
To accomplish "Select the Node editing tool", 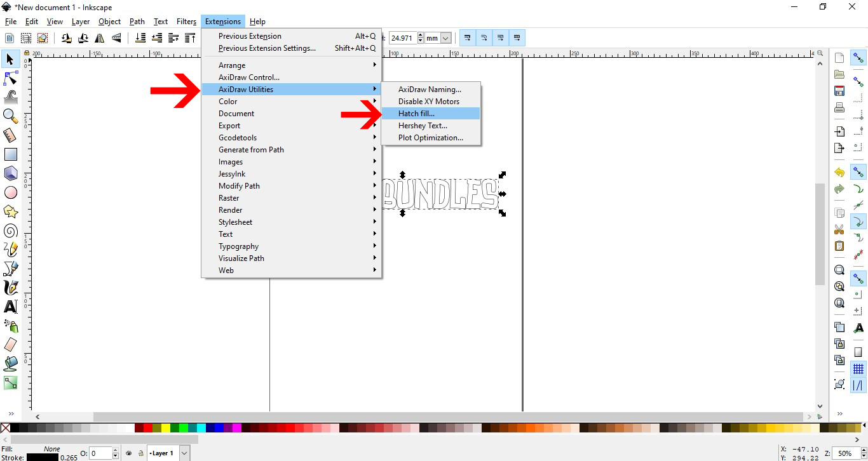I will coord(10,78).
